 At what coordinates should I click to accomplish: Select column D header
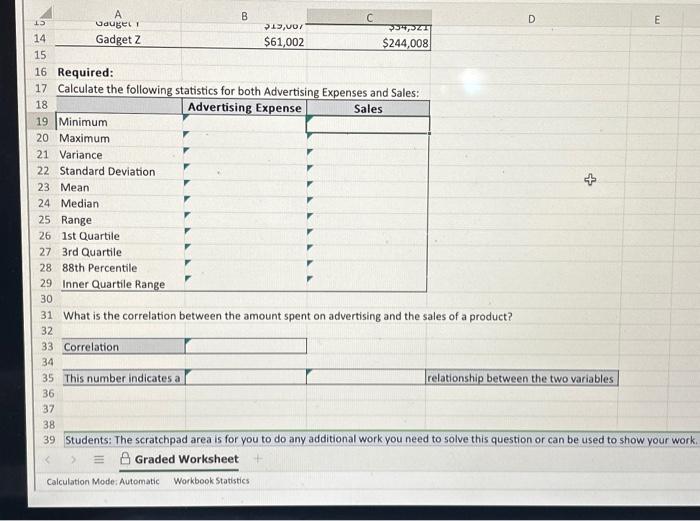(x=531, y=19)
